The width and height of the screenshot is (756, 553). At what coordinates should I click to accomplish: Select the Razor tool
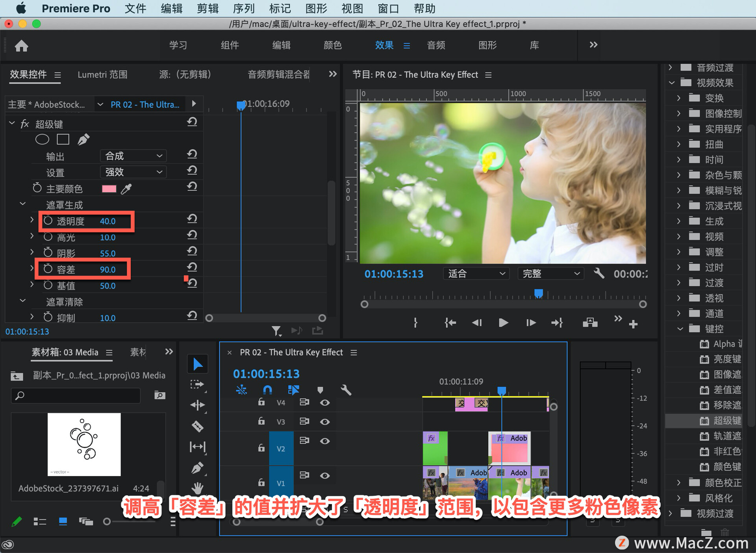(197, 426)
